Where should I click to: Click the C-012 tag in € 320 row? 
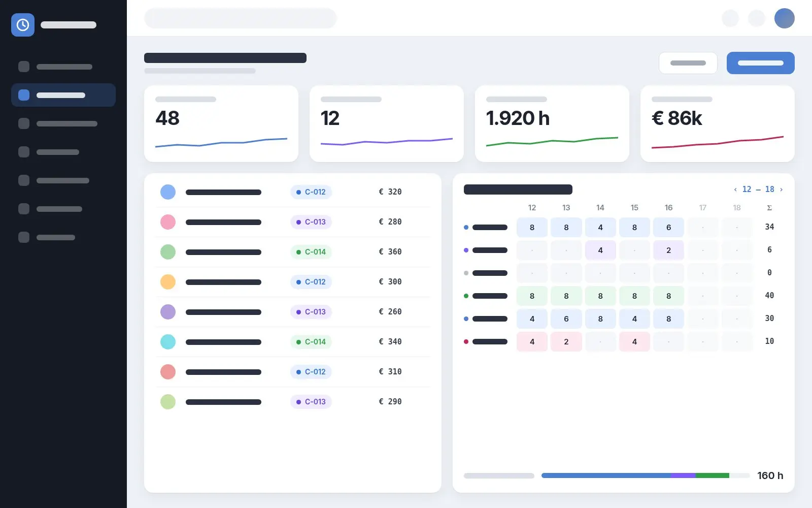(x=311, y=192)
